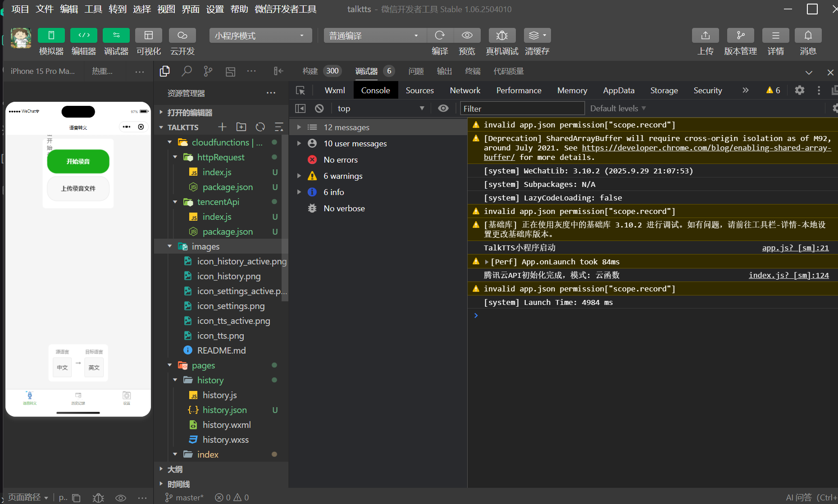The width and height of the screenshot is (838, 504).
Task: Open the master branch status item
Action: coord(184,497)
